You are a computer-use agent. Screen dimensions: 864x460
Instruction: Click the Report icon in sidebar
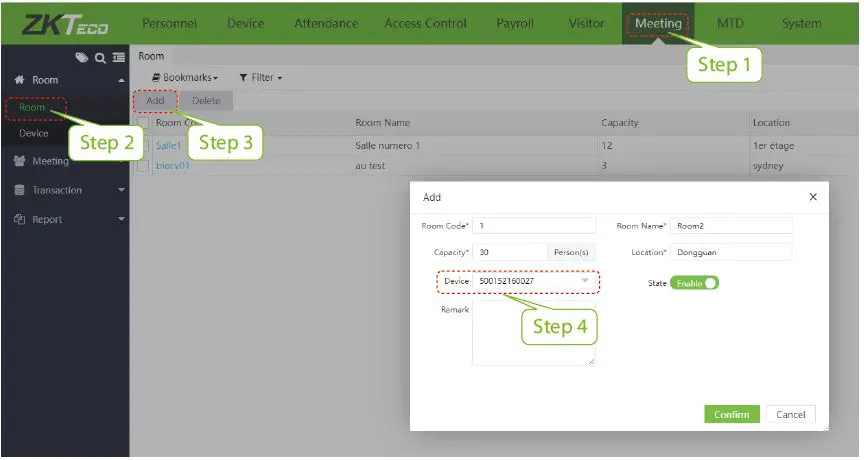click(19, 219)
